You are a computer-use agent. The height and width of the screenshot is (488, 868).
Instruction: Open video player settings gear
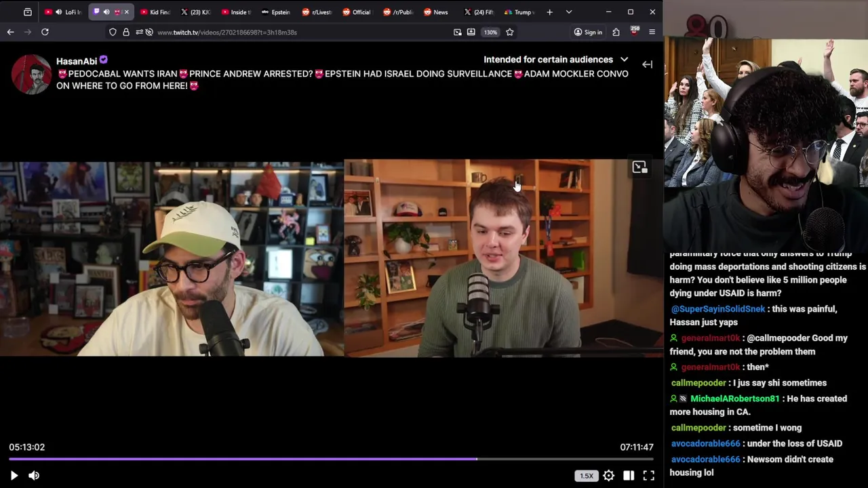click(x=609, y=476)
